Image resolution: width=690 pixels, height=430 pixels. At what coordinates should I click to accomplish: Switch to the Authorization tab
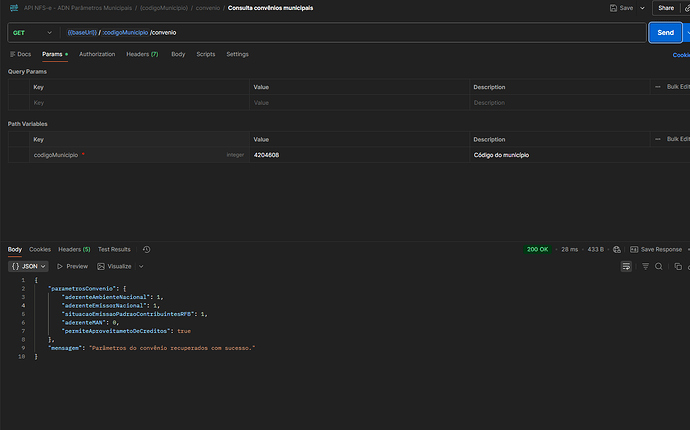click(97, 54)
